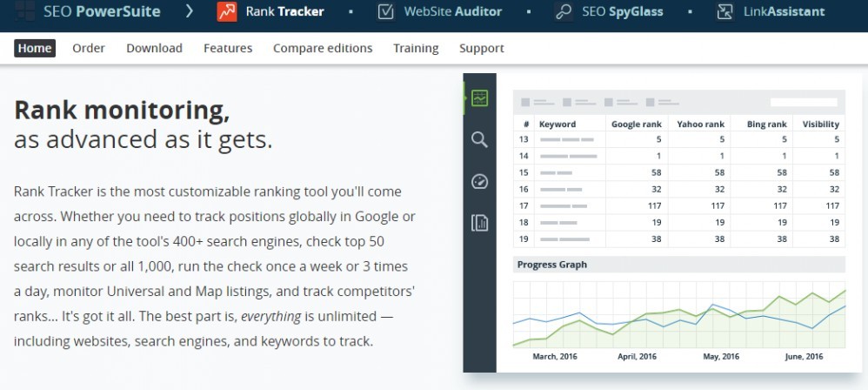The width and height of the screenshot is (868, 390).
Task: Click the Yahoo rank column header
Action: pos(700,124)
